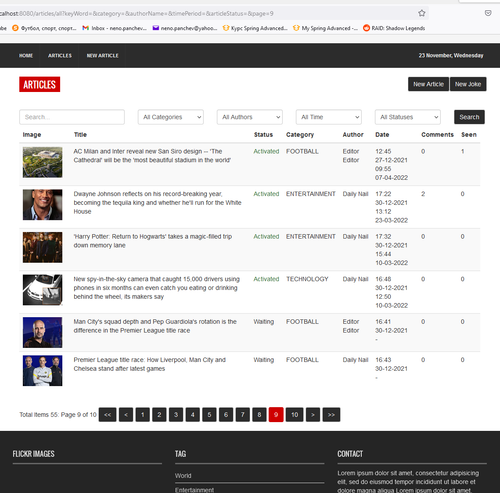Expand the All Time dropdown
The height and width of the screenshot is (493, 500).
[329, 117]
